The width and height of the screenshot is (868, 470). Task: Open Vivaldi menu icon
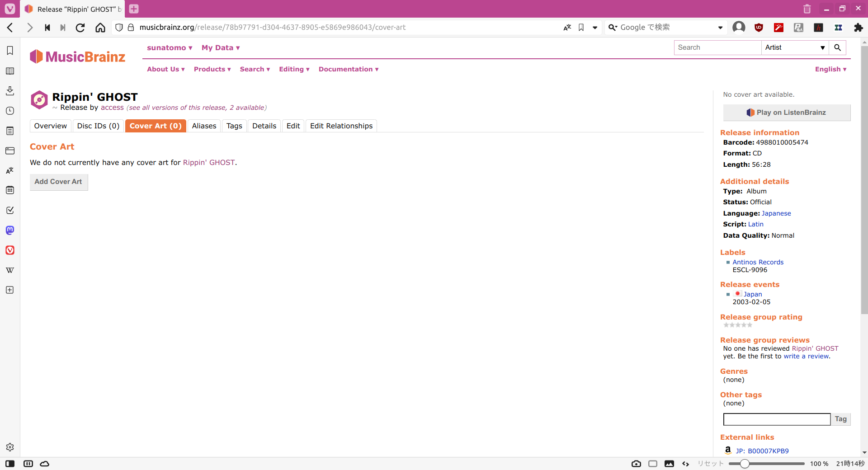point(10,9)
